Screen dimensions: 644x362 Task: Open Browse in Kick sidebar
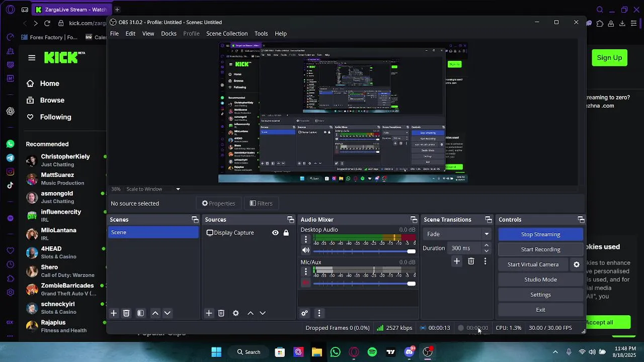[52, 100]
